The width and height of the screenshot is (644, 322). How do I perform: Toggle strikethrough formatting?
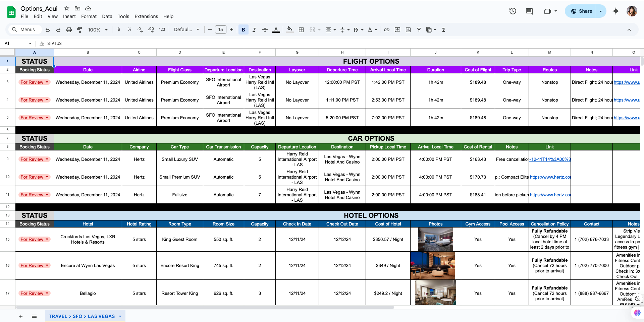265,30
